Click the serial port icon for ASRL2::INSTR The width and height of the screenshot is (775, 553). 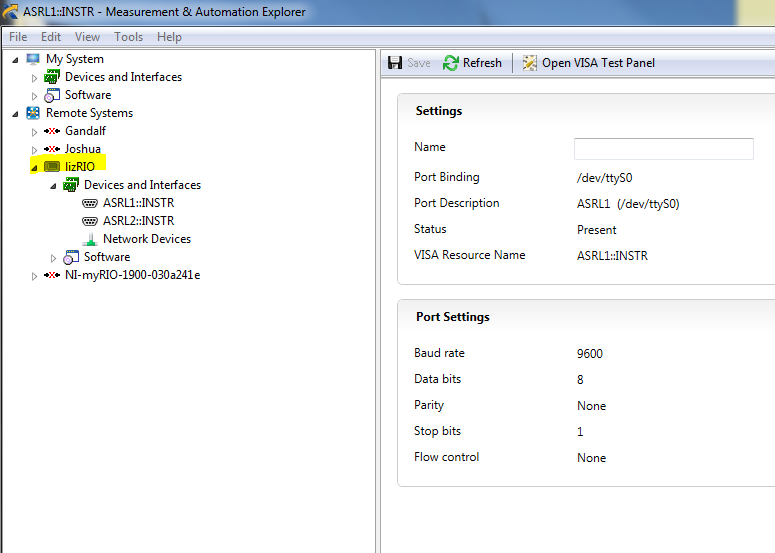click(90, 221)
